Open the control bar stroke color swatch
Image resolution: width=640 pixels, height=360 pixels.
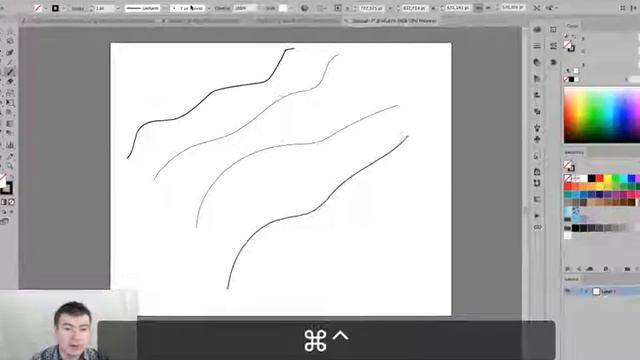(55, 8)
